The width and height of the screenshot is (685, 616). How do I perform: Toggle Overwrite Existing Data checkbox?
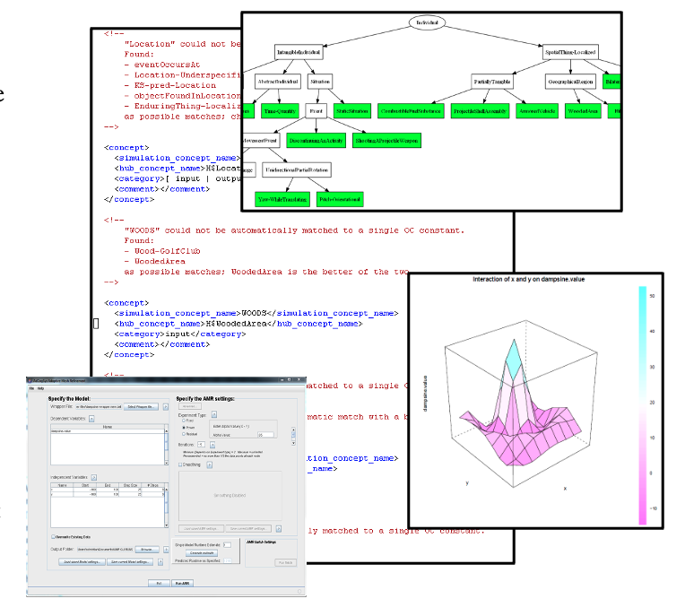click(53, 537)
